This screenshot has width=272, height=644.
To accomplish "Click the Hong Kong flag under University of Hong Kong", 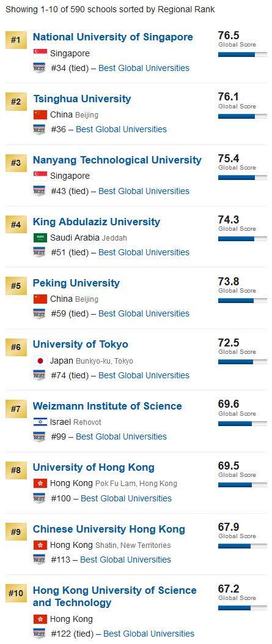I will [40, 483].
